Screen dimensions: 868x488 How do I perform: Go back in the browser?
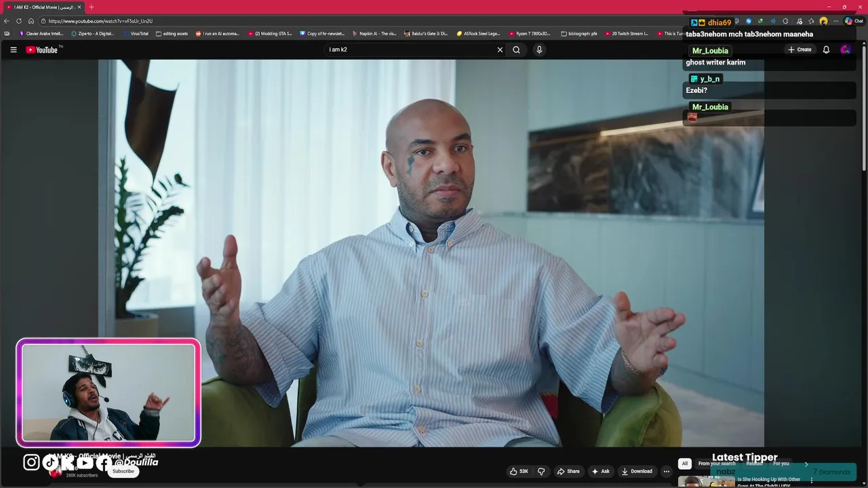point(7,21)
